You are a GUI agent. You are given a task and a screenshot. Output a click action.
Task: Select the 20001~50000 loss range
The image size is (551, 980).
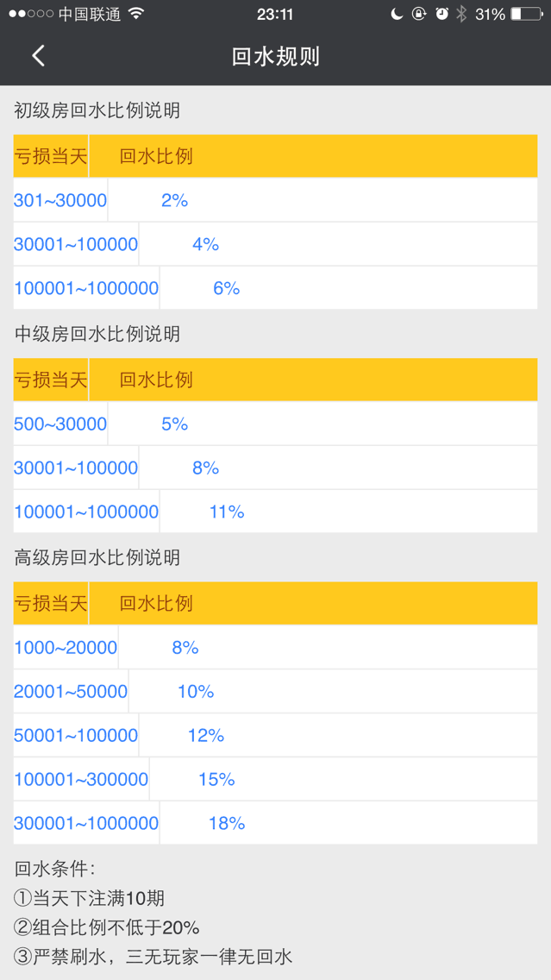click(x=71, y=691)
